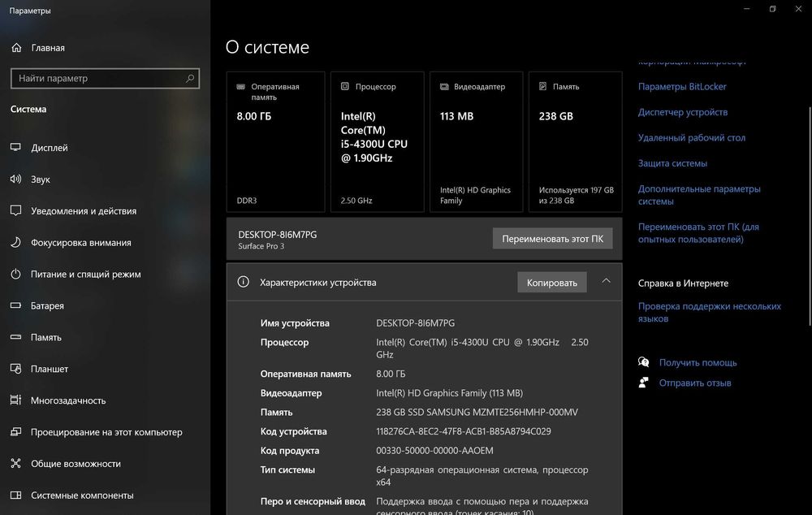
Task: Click the Системные компоненты icon
Action: click(x=16, y=495)
